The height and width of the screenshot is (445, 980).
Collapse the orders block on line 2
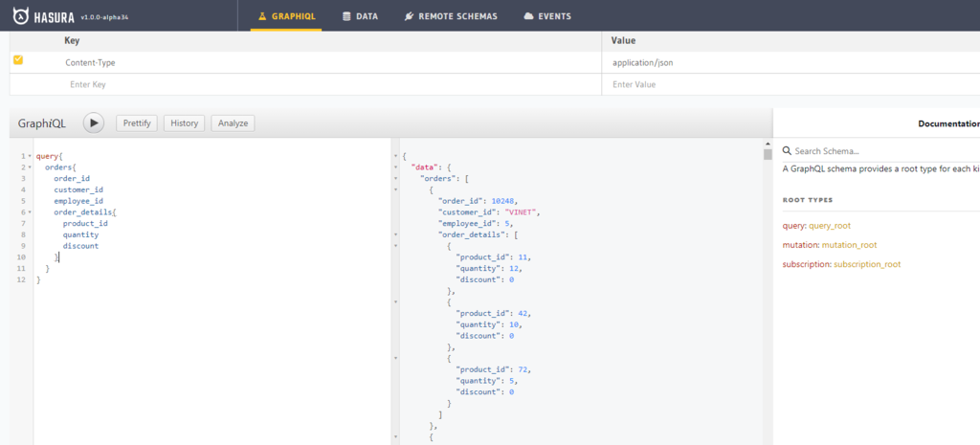29,167
